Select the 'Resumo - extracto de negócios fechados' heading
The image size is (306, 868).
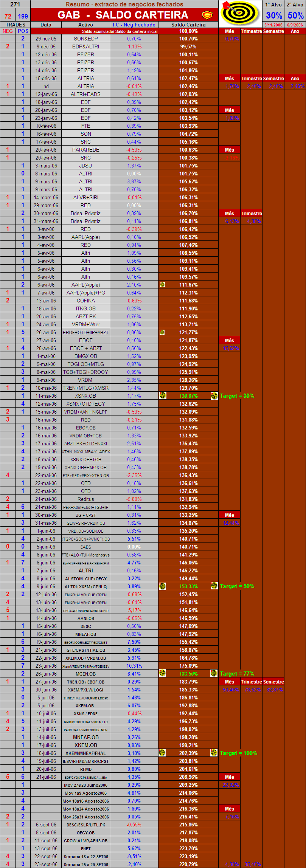coord(124,4)
